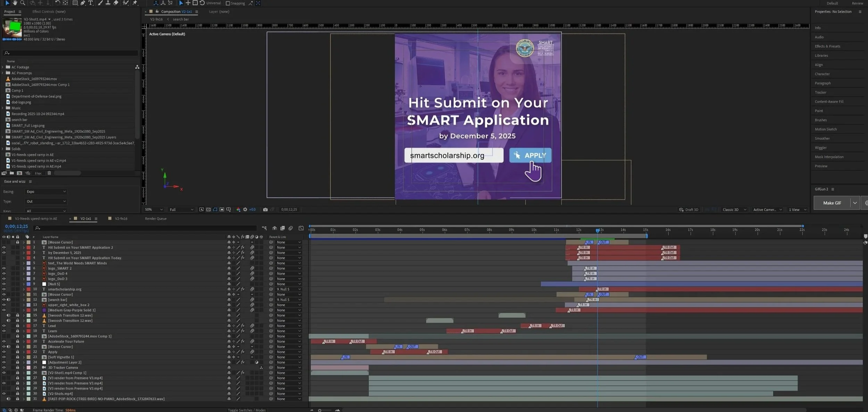Click the blue label color swatch of layer 9
868x412 pixels.
(28, 284)
